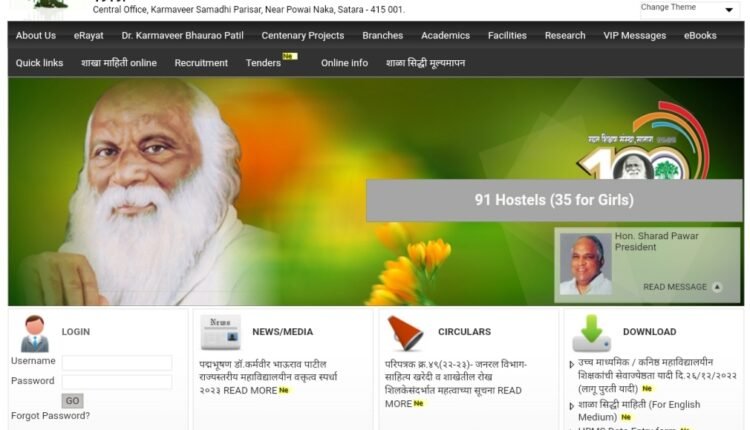
Task: Open the Facilities navigation menu
Action: coord(507,36)
